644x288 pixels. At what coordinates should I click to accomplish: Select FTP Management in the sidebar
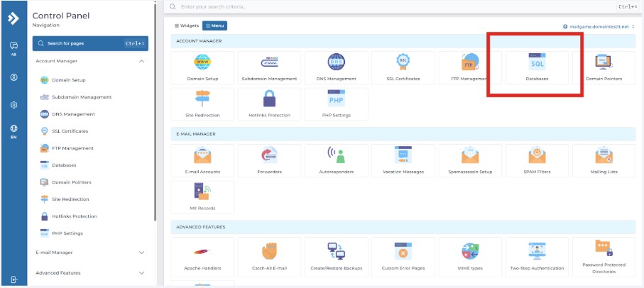(x=72, y=148)
